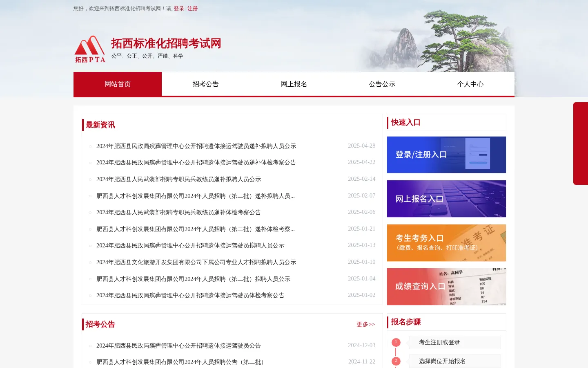Image resolution: width=588 pixels, height=368 pixels.
Task: Open 遗体接送驾驶员公告 in 招考公告 list
Action: point(178,346)
